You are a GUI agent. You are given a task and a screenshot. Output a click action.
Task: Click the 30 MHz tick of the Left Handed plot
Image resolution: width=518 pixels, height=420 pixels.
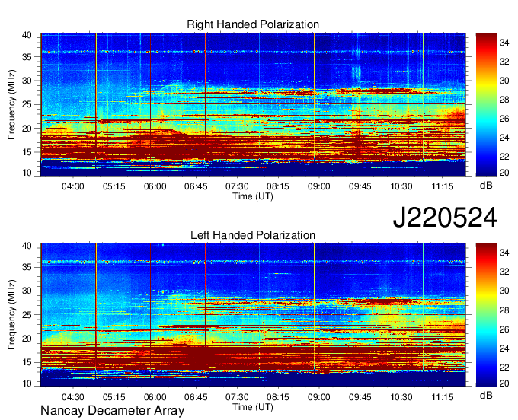(x=27, y=291)
